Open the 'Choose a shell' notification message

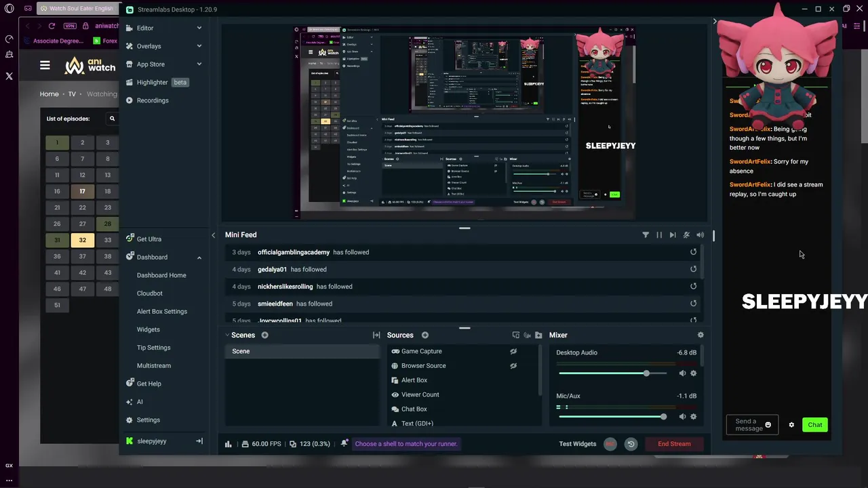click(406, 444)
